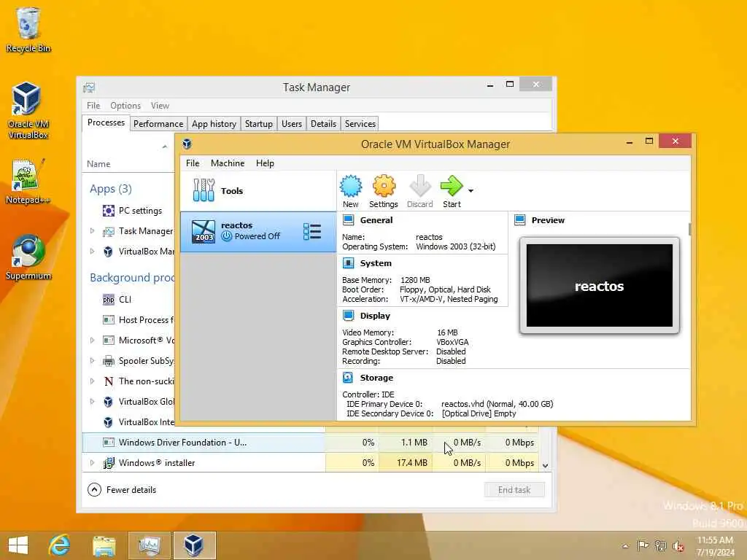Click the muted volume tray icon
The image size is (747, 560).
(678, 545)
